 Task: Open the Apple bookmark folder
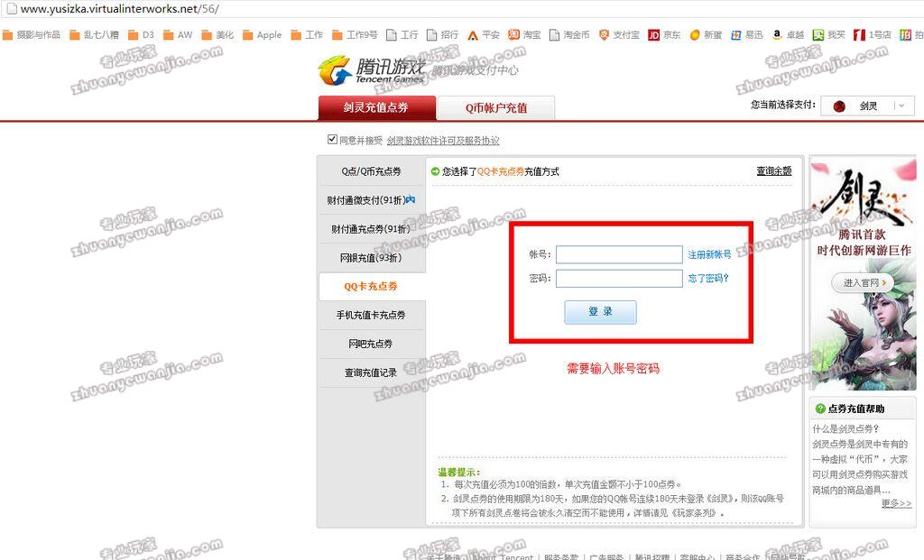point(263,35)
